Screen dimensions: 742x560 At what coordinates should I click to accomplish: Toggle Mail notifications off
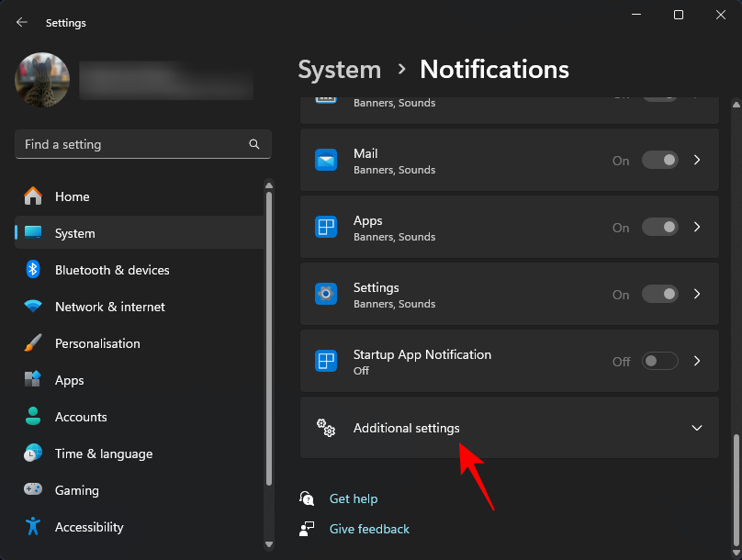[x=660, y=160]
